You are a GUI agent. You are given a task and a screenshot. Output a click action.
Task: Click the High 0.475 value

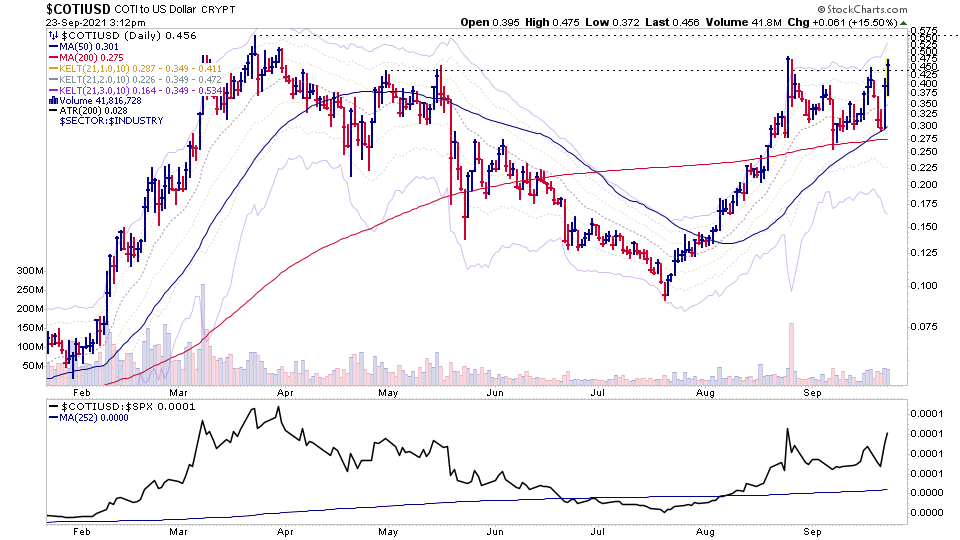point(552,23)
